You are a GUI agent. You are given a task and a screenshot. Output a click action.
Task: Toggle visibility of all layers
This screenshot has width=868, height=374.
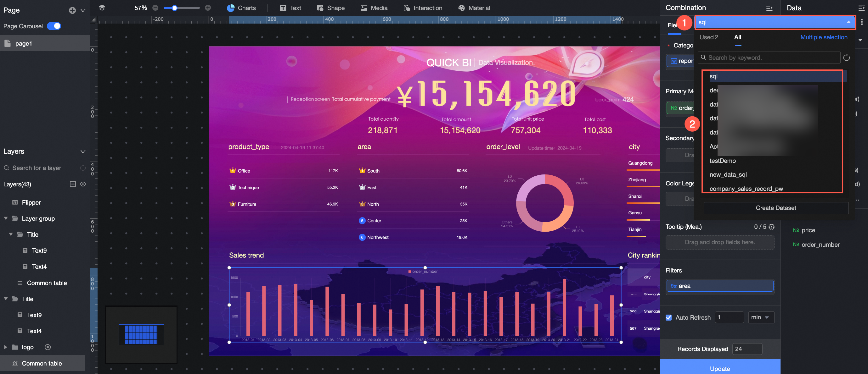[83, 184]
